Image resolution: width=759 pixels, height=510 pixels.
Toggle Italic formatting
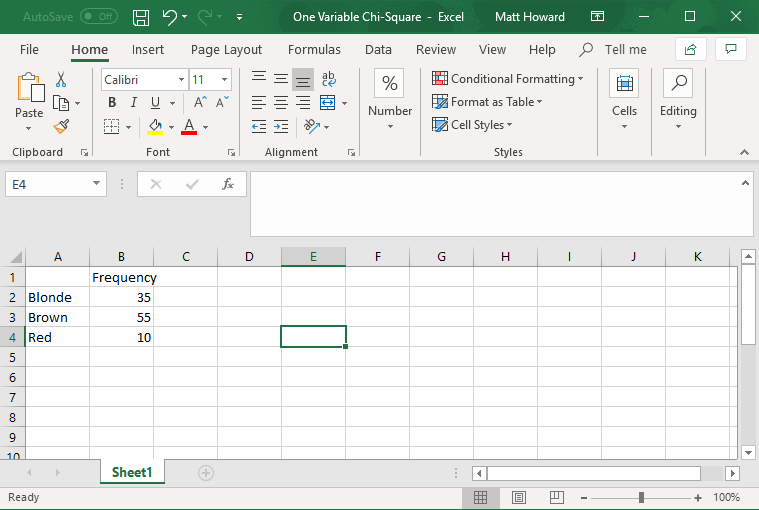coord(134,103)
